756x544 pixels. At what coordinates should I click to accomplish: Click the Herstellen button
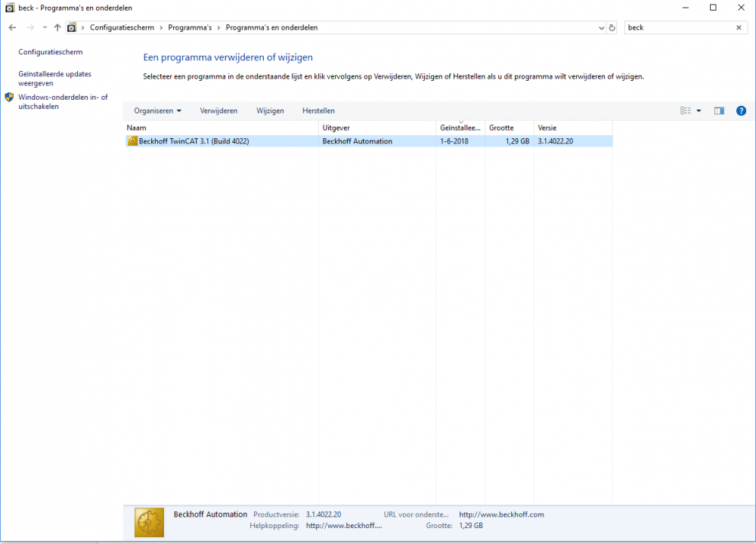point(318,111)
